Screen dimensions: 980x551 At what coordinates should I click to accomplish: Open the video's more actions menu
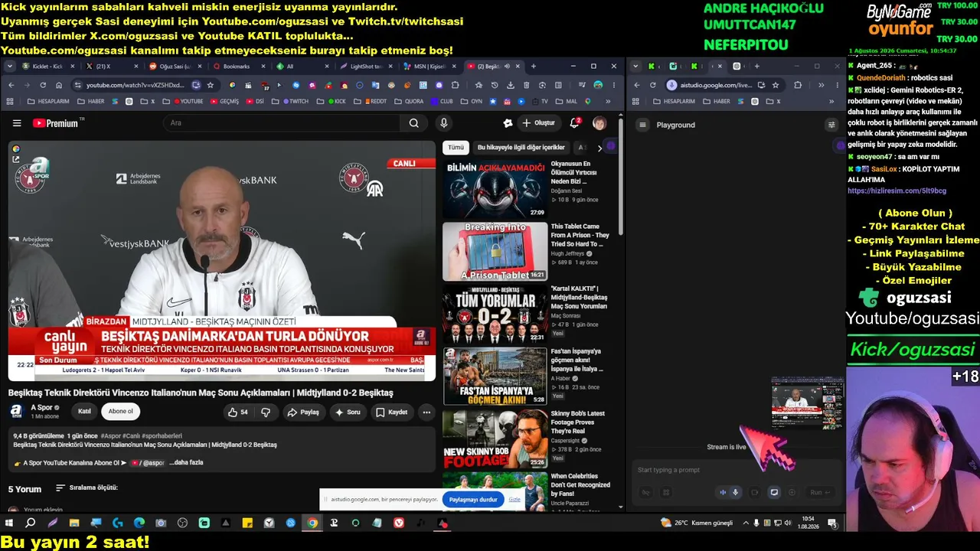[x=426, y=412]
